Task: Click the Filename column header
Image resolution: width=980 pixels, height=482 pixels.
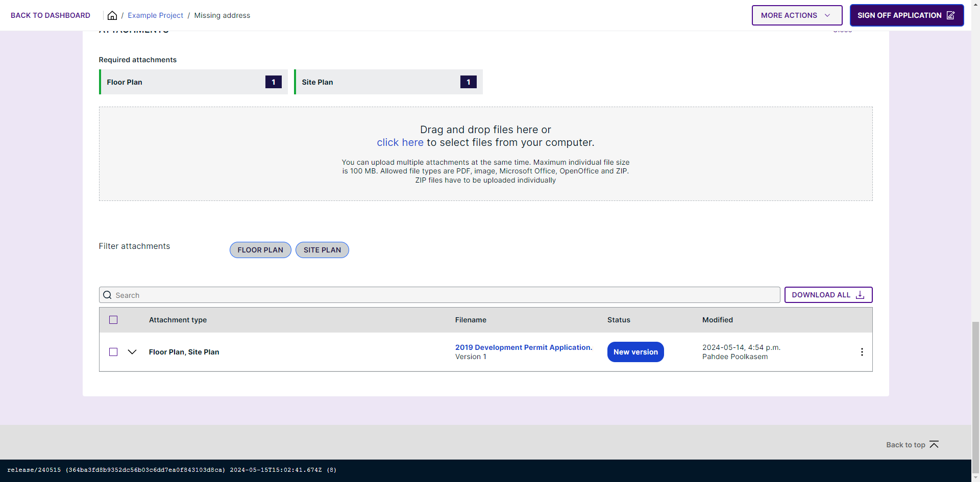Action: [471, 320]
